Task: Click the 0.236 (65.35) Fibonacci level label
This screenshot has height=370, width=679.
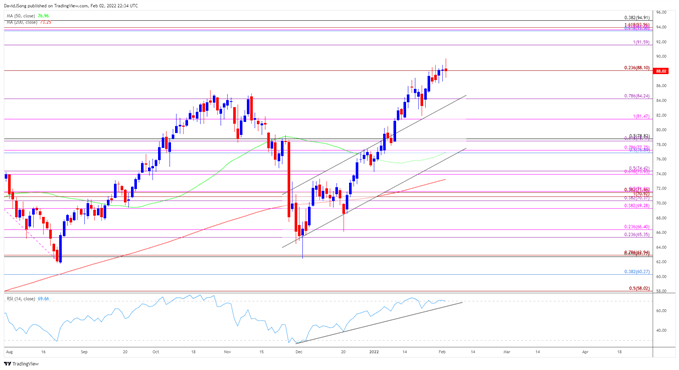Action: click(x=637, y=234)
